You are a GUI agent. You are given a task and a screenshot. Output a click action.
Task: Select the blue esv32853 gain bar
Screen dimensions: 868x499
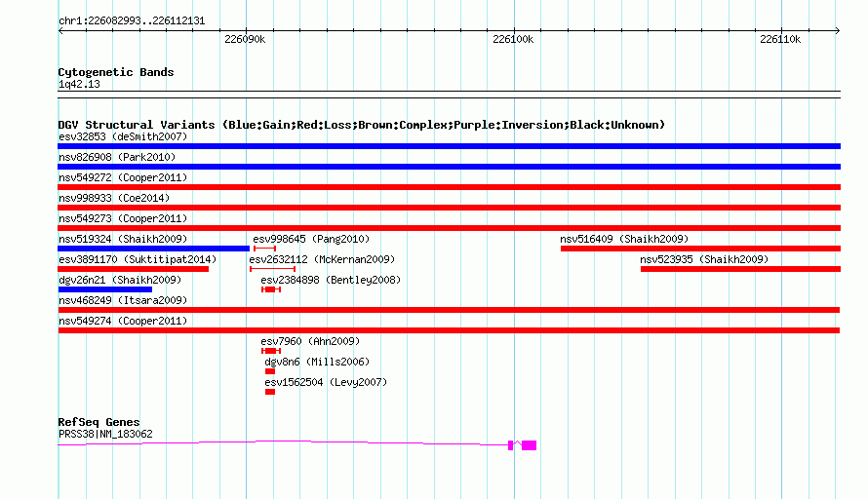[x=449, y=146]
